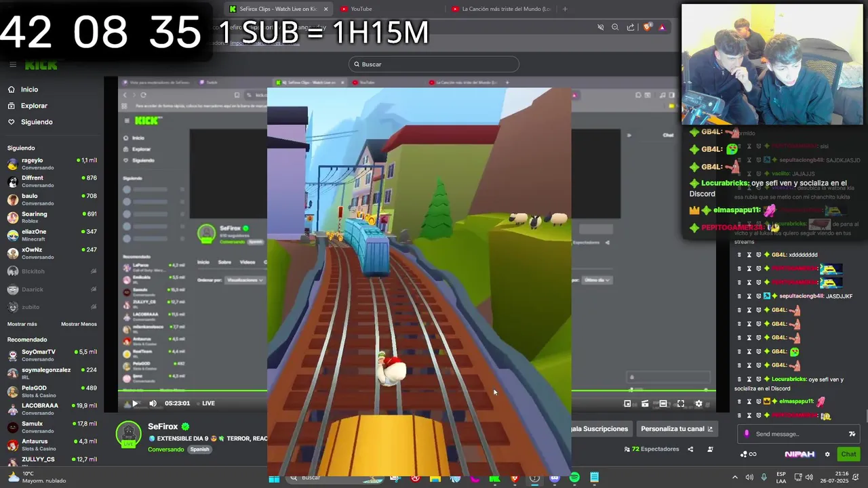Viewport: 868px width, 488px height.
Task: Toggle theater mode in player
Action: [x=663, y=403]
